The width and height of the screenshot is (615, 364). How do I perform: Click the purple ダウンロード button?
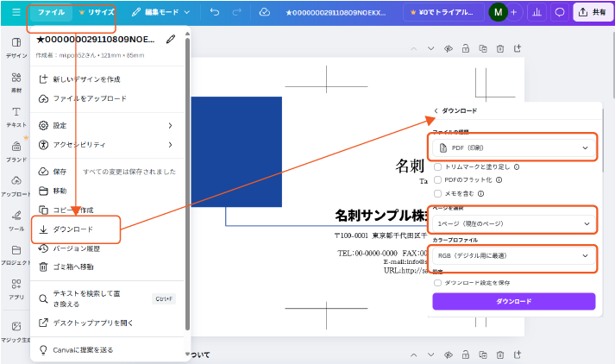(514, 301)
